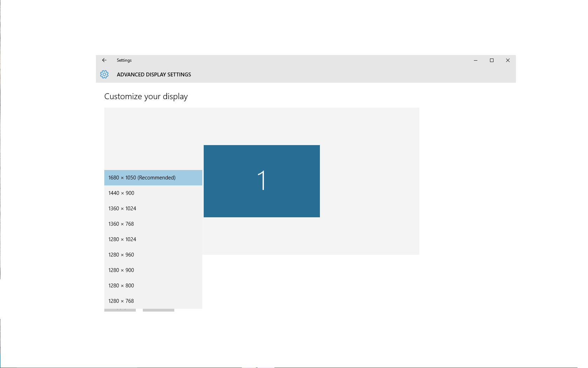The image size is (588, 368).
Task: Pick the 1280 × 800 resolution
Action: 153,286
